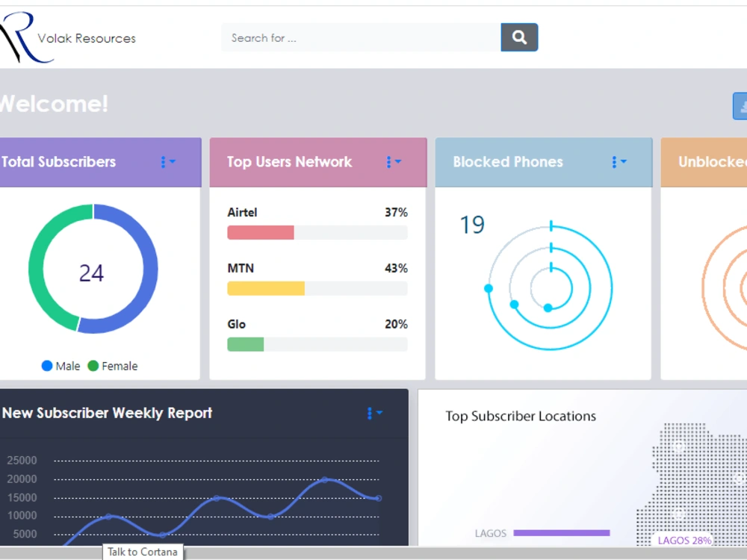This screenshot has height=560, width=747.
Task: Click the 24 subscribers count
Action: 91,273
